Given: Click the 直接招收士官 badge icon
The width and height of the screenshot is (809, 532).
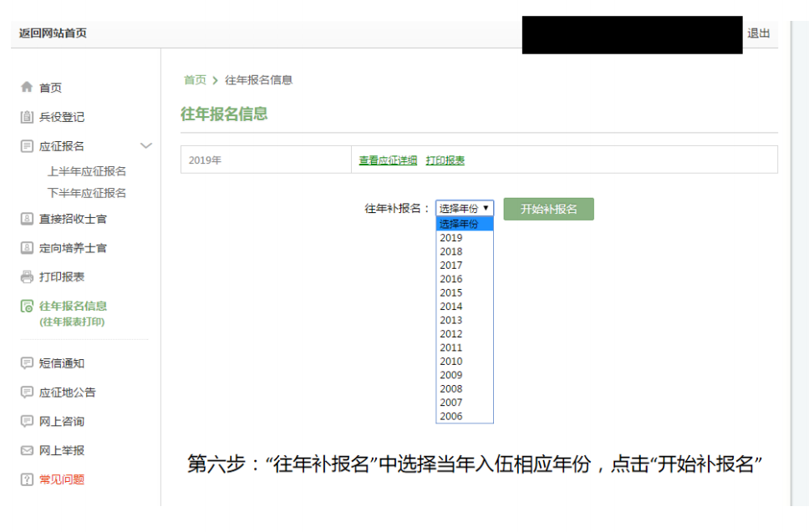Looking at the screenshot, I should [x=27, y=219].
